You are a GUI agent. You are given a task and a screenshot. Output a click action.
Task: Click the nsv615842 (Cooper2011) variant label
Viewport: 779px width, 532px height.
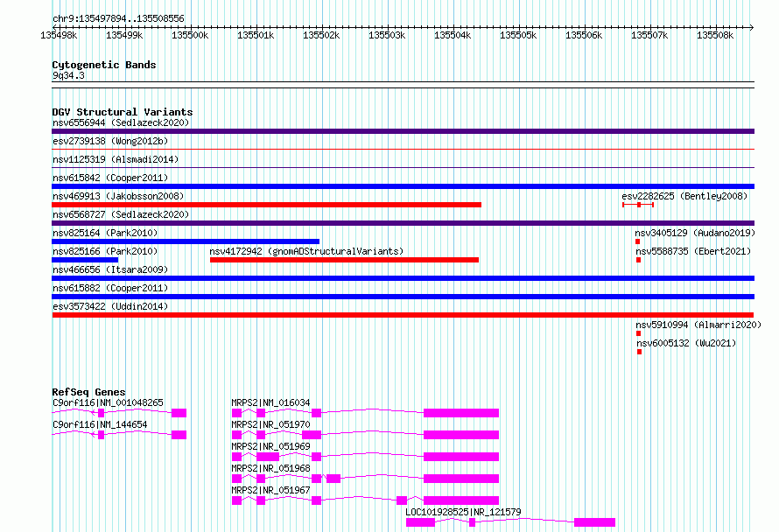[110, 178]
